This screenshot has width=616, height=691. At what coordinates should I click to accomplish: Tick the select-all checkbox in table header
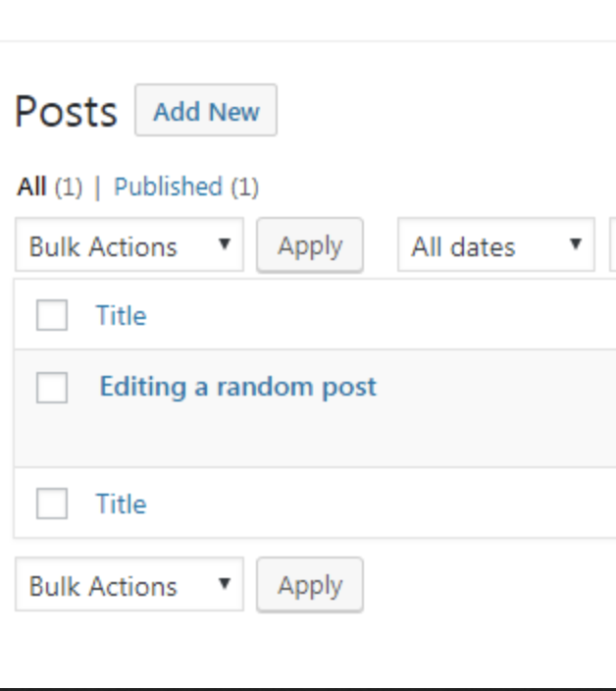(x=52, y=316)
